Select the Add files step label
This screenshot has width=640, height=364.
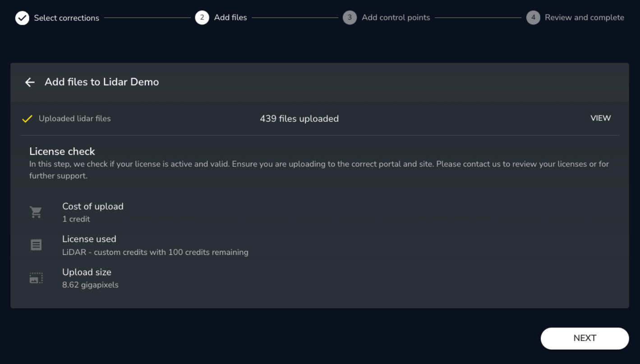coord(230,18)
